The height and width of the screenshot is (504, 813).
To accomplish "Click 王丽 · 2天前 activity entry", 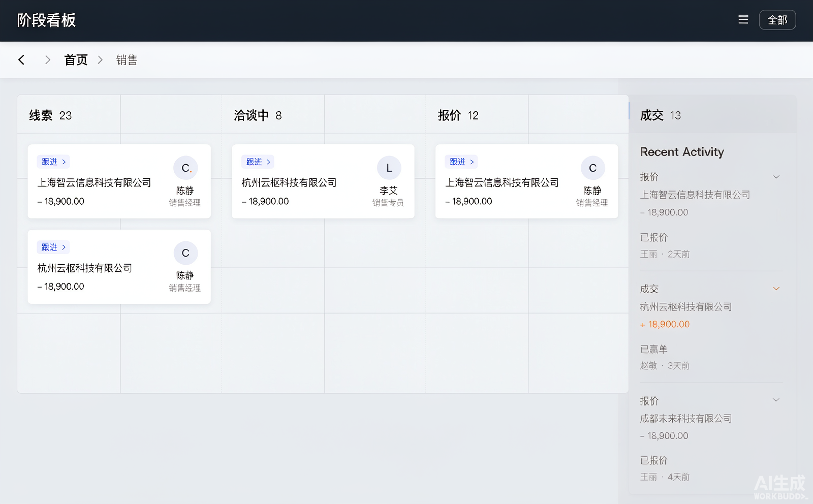I will 665,254.
